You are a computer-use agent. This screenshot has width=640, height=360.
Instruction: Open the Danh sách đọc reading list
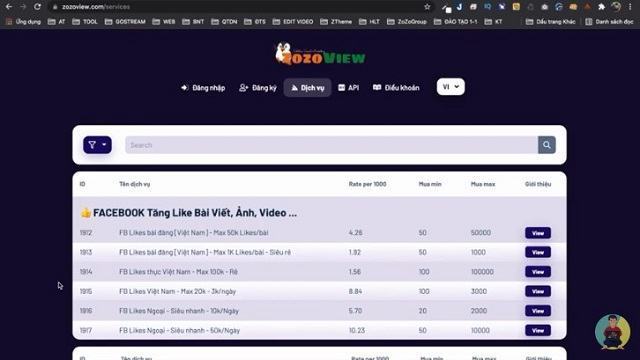pos(609,22)
